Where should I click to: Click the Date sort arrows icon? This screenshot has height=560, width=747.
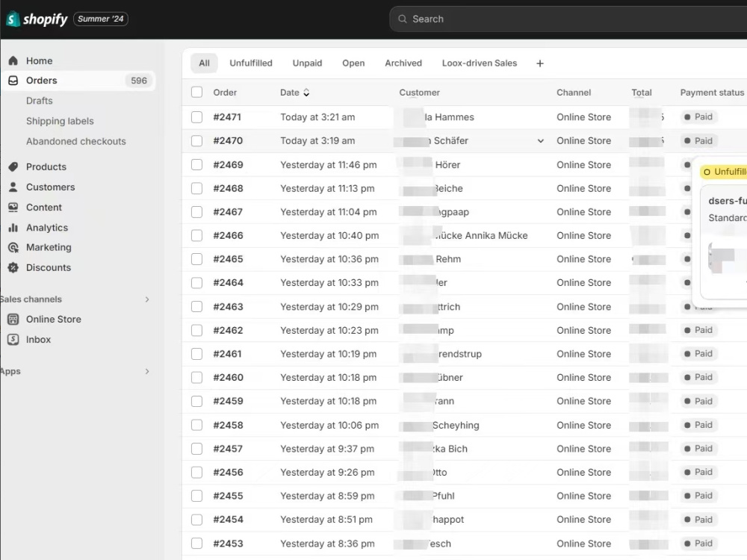coord(306,93)
